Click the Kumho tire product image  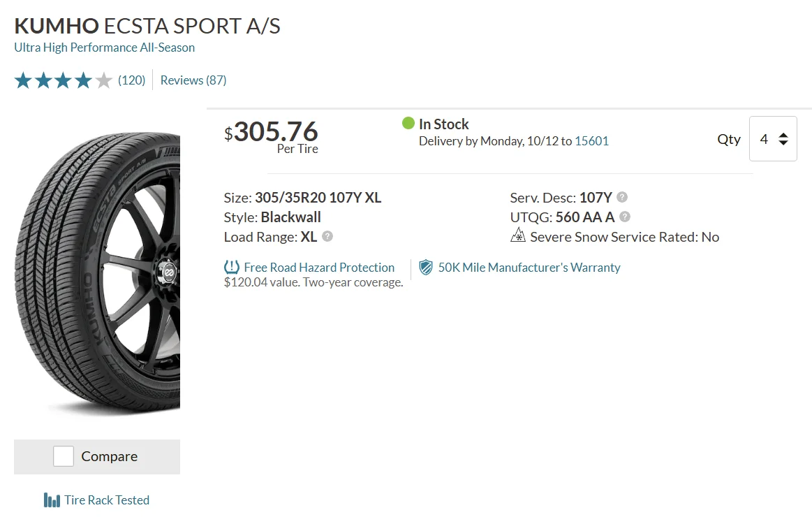(97, 272)
